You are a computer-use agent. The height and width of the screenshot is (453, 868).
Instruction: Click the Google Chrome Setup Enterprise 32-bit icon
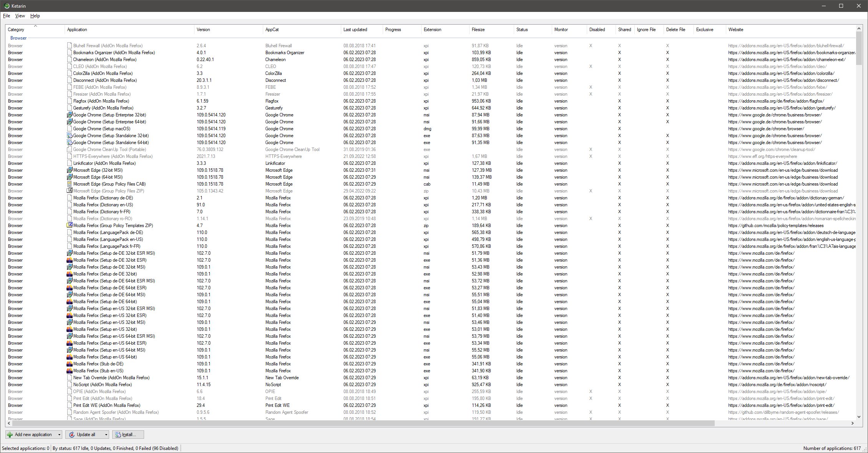point(70,115)
